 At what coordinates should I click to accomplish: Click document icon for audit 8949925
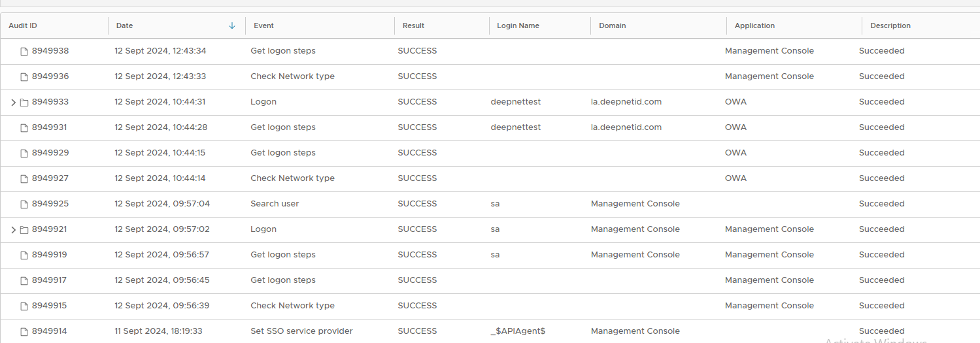tap(24, 204)
